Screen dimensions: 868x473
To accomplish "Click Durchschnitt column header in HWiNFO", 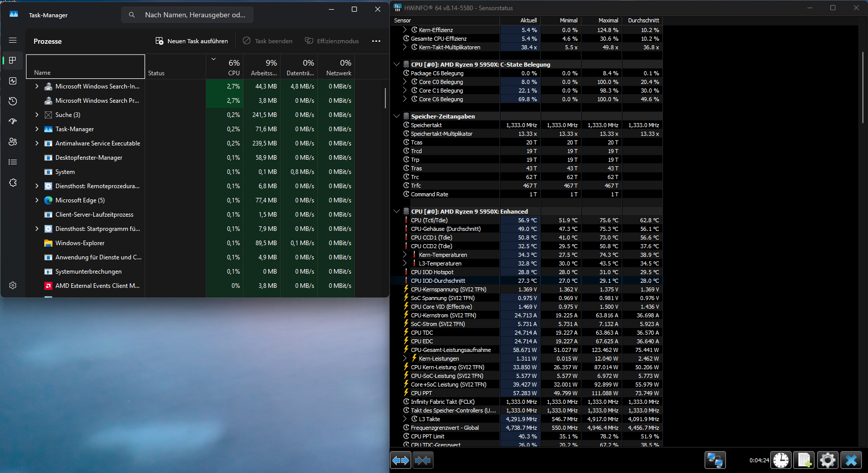I will click(x=642, y=20).
